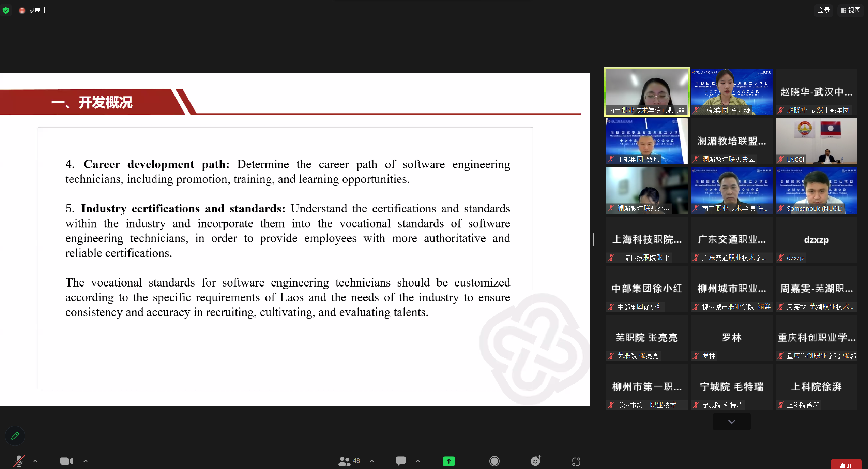Collapse the video gallery with the down chevron
Image resolution: width=868 pixels, height=469 pixels.
pyautogui.click(x=731, y=422)
